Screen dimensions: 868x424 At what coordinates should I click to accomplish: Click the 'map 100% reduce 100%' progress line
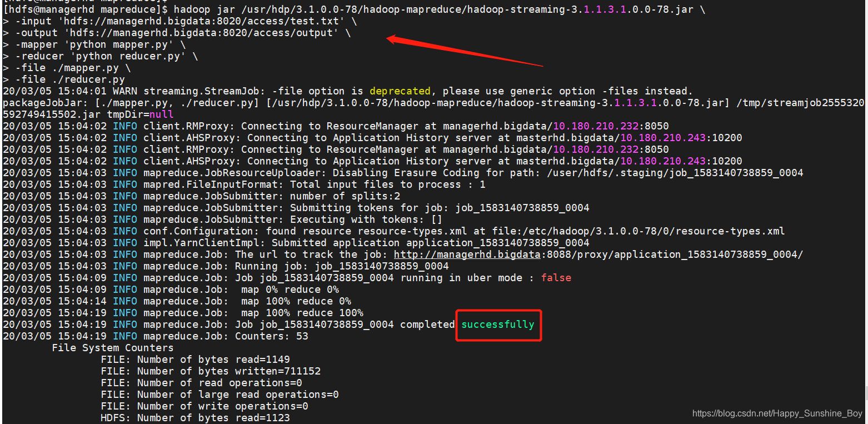point(302,313)
